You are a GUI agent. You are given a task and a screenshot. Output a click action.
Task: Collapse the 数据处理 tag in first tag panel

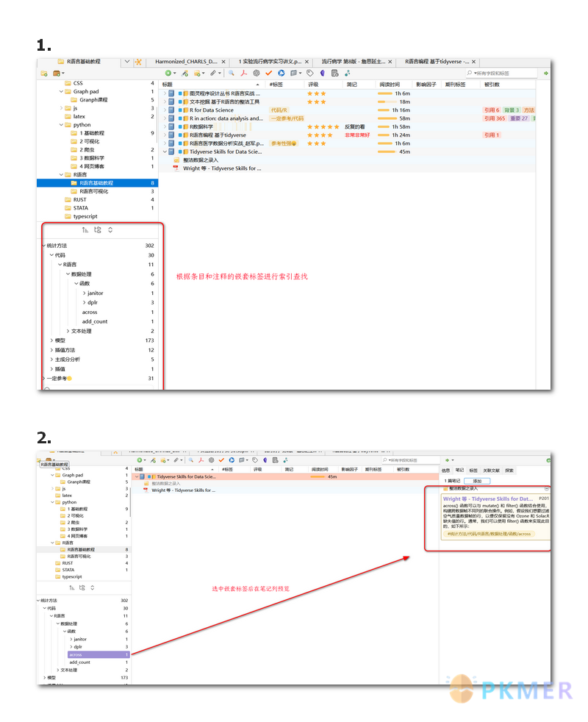(68, 274)
